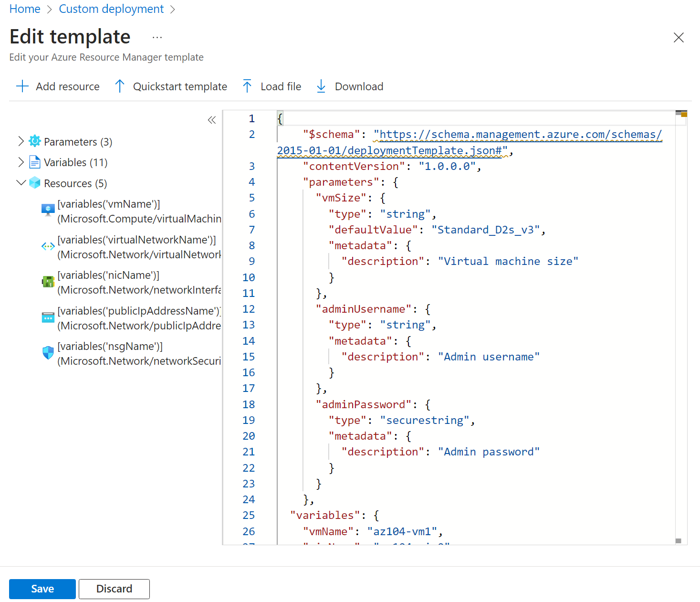
Task: Collapse the Resources (5) node
Action: pos(21,183)
